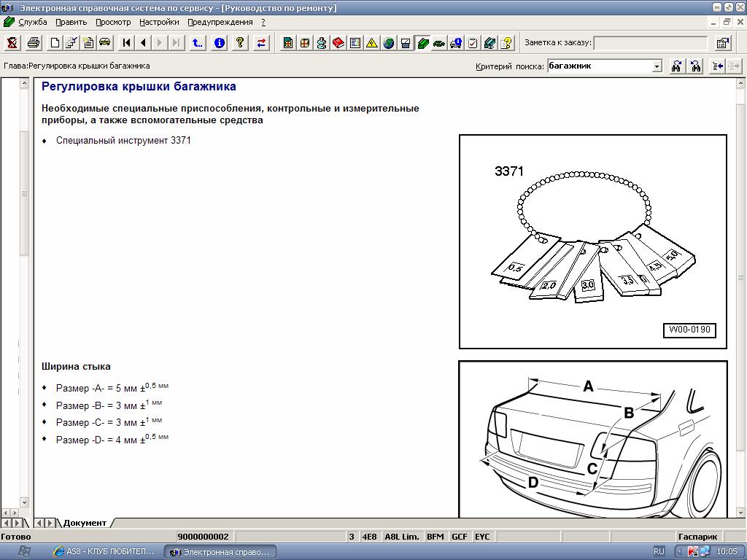Open the Предупреждения menu
The width and height of the screenshot is (747, 560).
click(x=220, y=22)
